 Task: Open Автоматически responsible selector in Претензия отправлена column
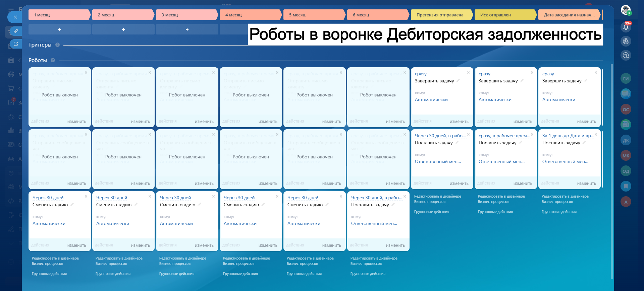[x=431, y=100]
